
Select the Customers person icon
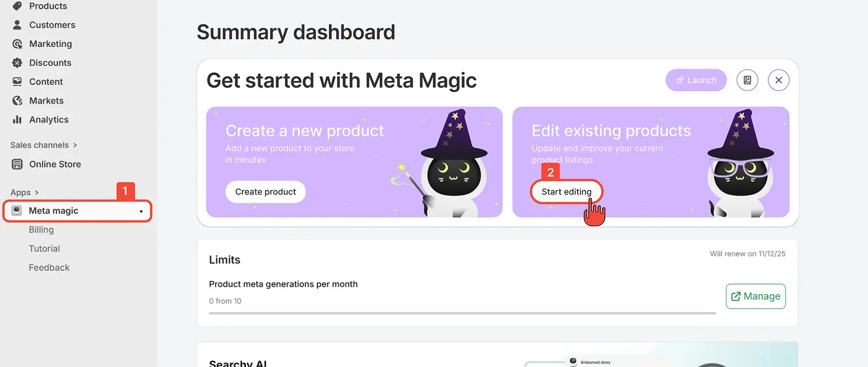(x=17, y=25)
